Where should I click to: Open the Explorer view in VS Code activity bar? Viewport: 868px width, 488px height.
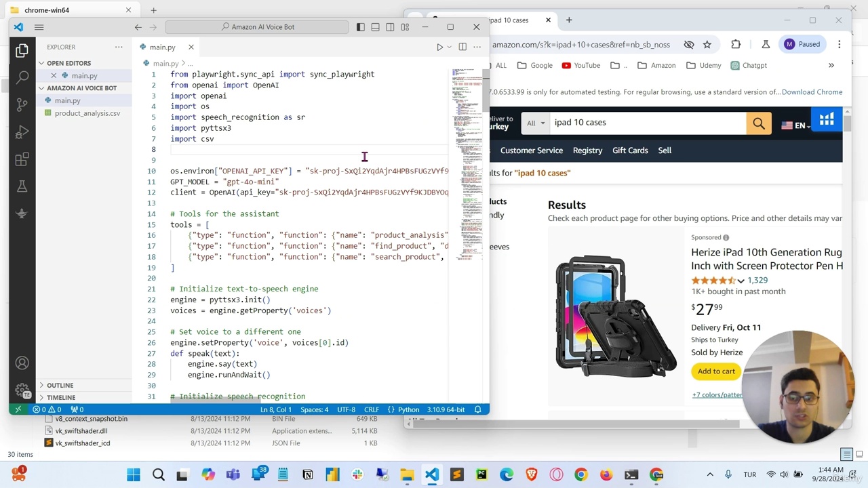[x=22, y=49]
